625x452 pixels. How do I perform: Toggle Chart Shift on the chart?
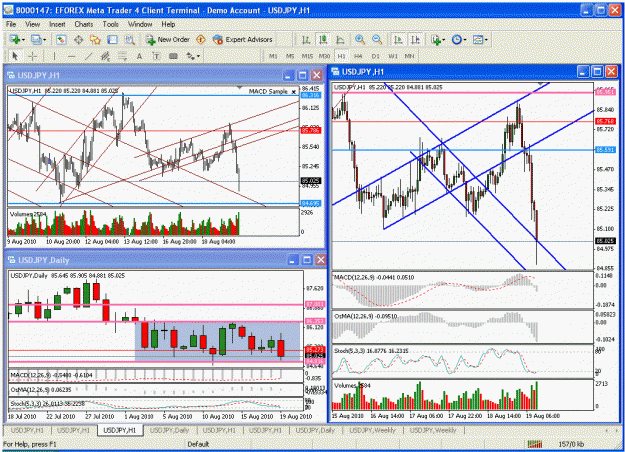point(415,39)
